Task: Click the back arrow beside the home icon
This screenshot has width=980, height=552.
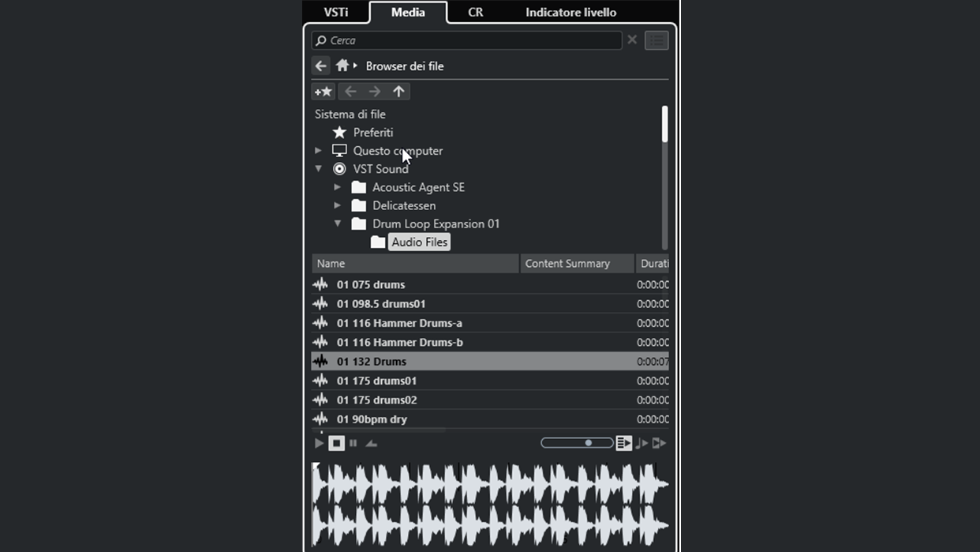Action: coord(320,66)
